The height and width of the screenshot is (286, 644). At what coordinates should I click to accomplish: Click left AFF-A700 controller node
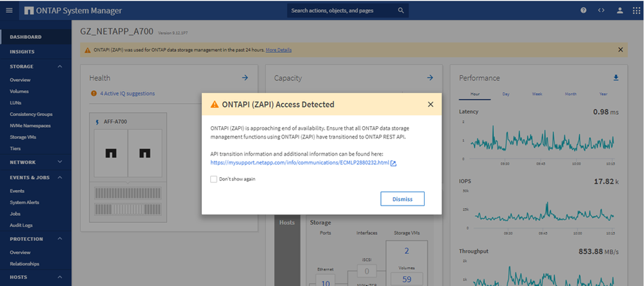point(111,153)
